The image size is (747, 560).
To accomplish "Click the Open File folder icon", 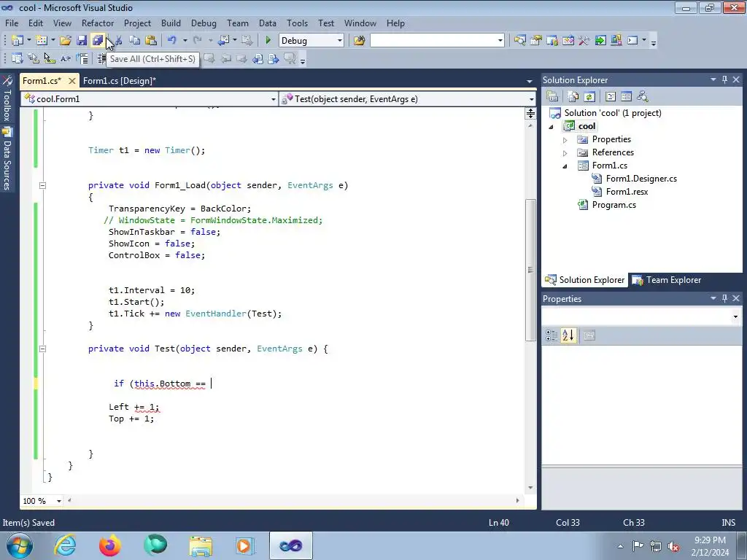I will point(66,41).
